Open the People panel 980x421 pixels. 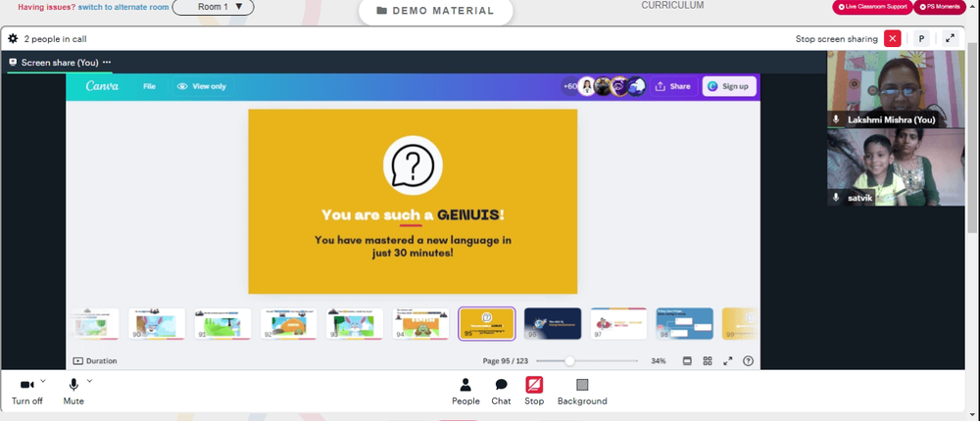pyautogui.click(x=465, y=392)
